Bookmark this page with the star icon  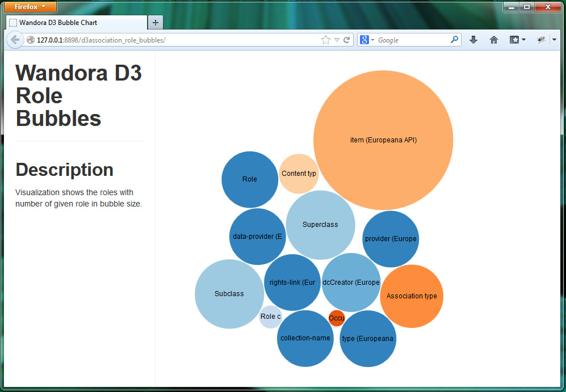(325, 40)
